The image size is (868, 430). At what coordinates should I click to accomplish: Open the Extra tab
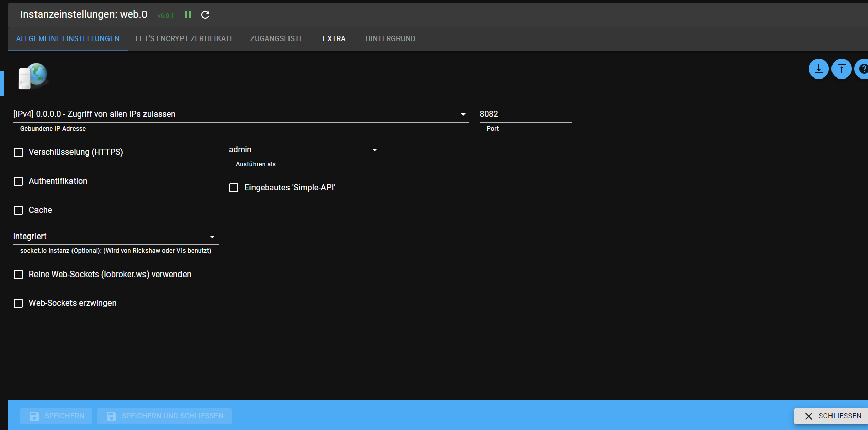point(334,38)
